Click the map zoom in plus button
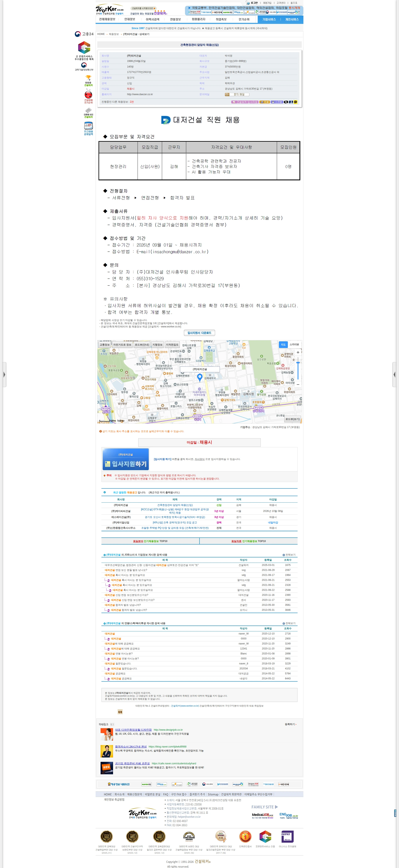 (298, 353)
